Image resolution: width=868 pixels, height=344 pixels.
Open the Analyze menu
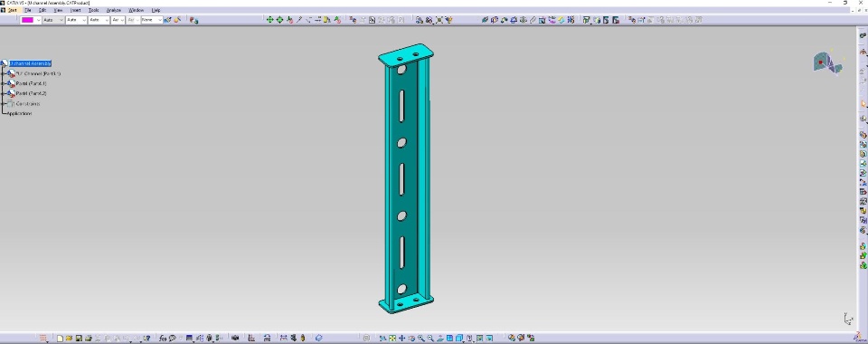click(x=114, y=10)
